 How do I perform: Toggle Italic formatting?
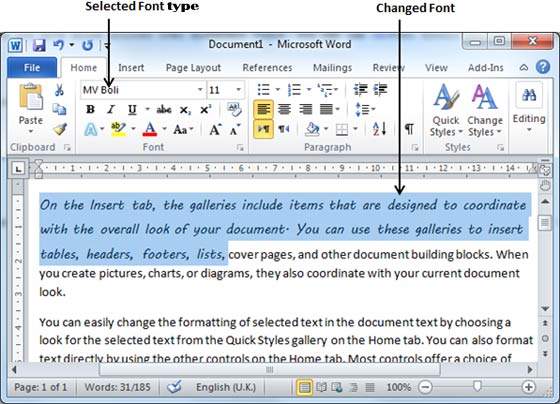[111, 109]
